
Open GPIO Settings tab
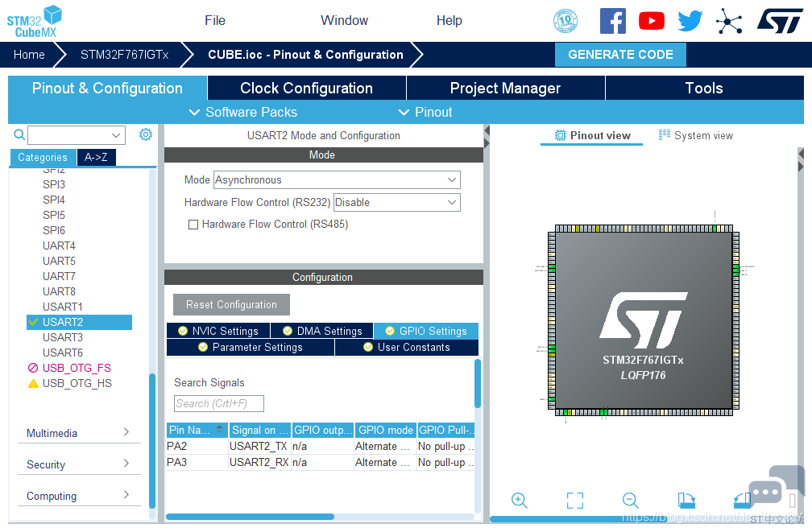click(x=425, y=332)
